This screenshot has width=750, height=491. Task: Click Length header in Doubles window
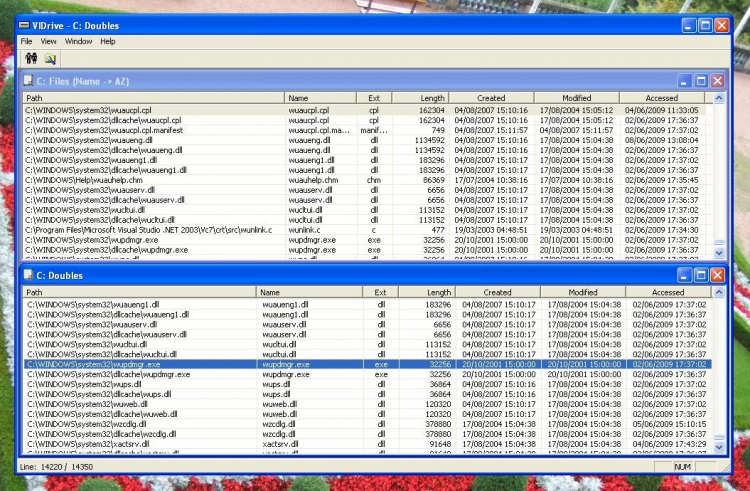[427, 292]
